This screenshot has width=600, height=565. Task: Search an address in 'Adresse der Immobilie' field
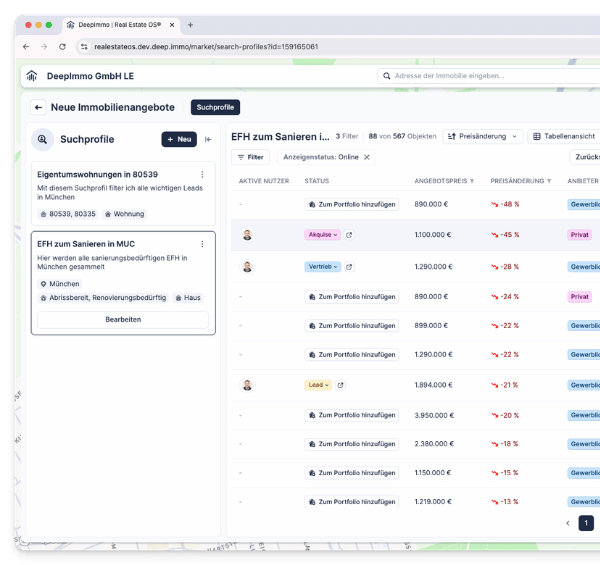[x=490, y=76]
